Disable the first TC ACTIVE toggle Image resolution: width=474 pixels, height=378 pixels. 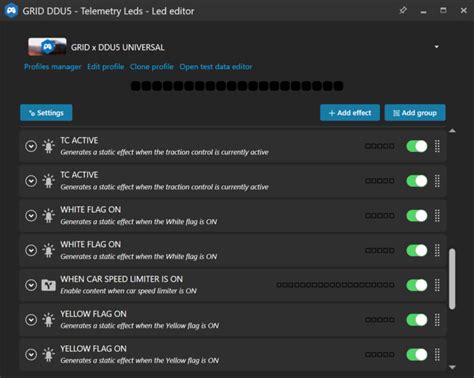(x=417, y=146)
